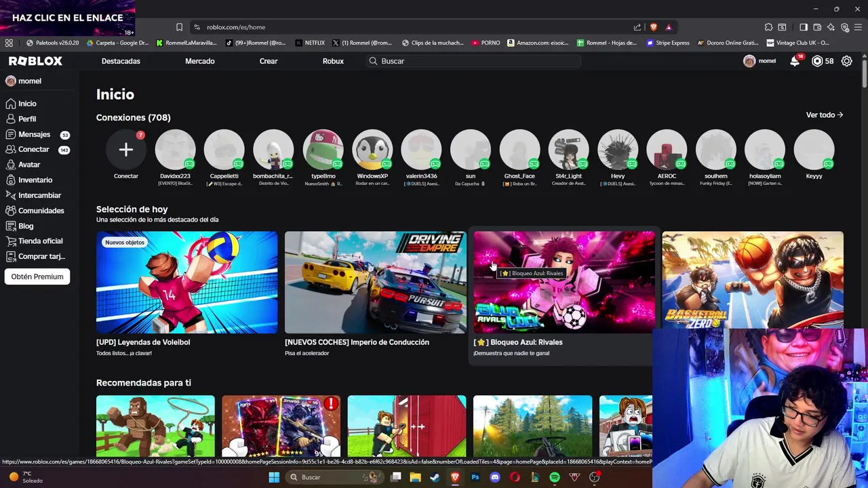Open Vintage Club UK bookmark

(797, 43)
